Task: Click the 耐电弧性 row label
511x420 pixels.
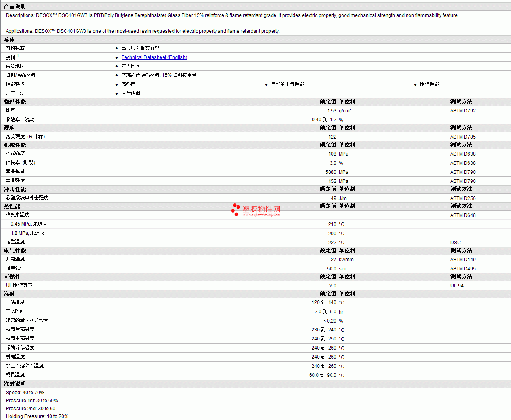Action: pyautogui.click(x=15, y=268)
